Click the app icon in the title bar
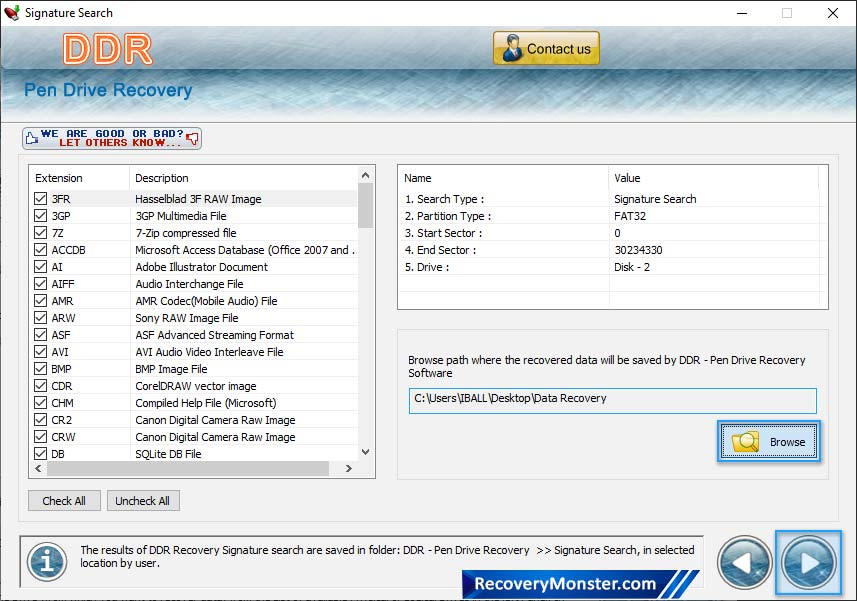The width and height of the screenshot is (857, 601). pos(12,13)
